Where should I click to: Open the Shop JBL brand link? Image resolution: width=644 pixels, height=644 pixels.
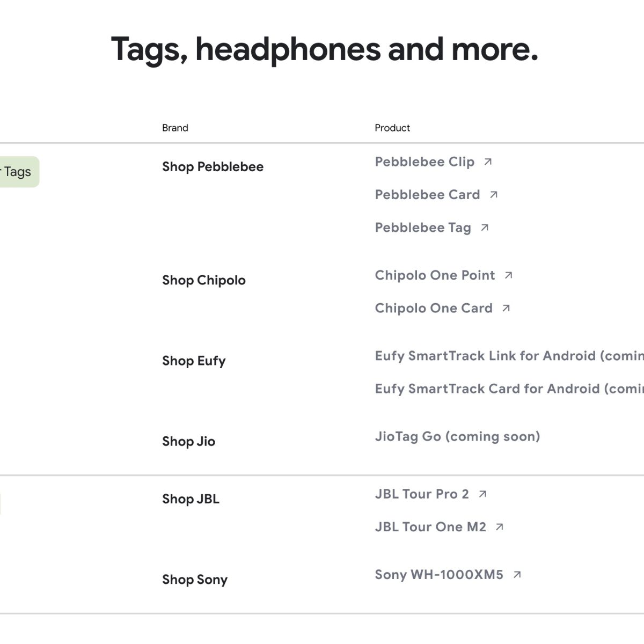pyautogui.click(x=191, y=499)
